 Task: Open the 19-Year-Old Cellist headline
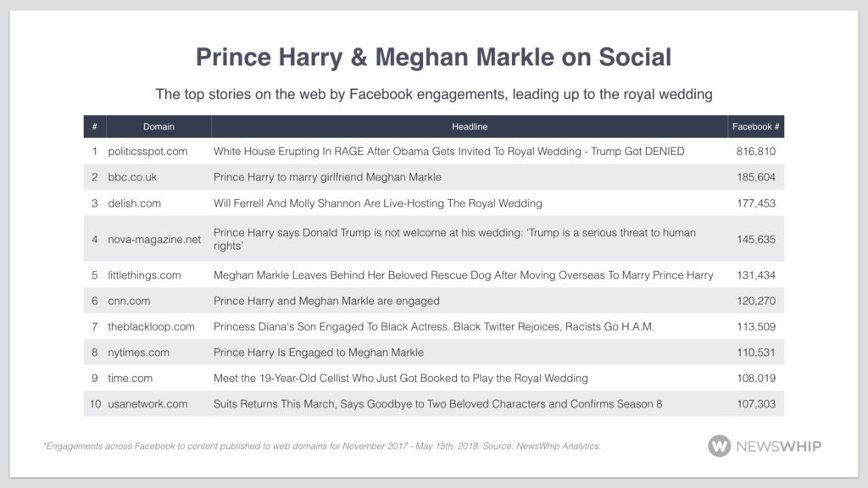pyautogui.click(x=400, y=378)
